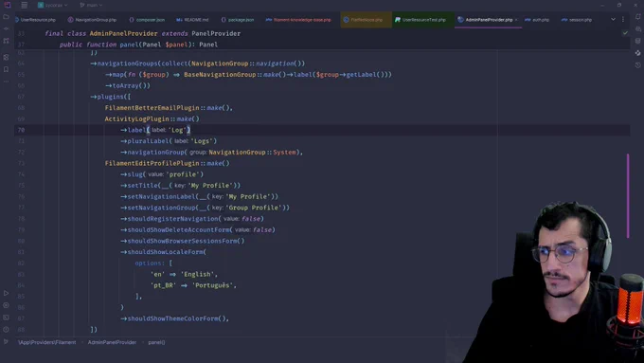Click the sticky function panel line

coord(138,45)
